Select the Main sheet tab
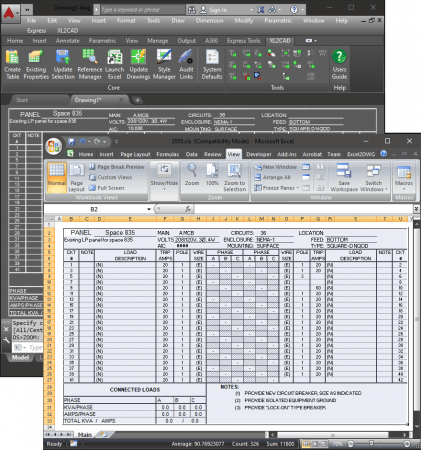 coord(85,435)
